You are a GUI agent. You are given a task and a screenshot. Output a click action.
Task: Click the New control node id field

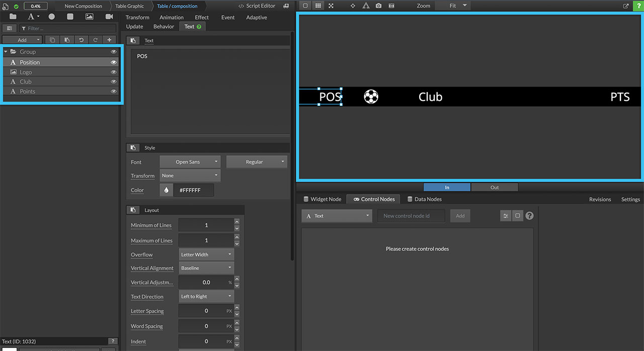(x=411, y=216)
